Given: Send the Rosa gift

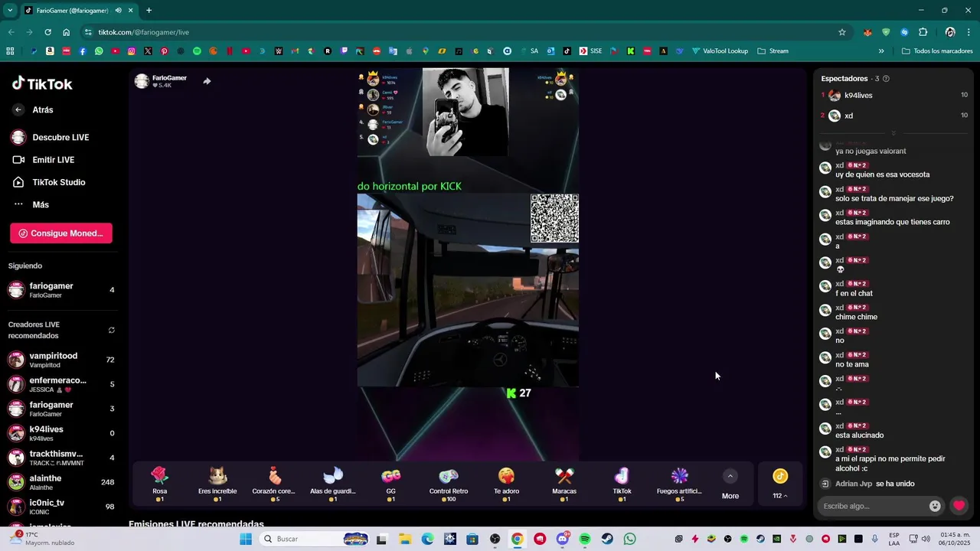Looking at the screenshot, I should tap(159, 484).
